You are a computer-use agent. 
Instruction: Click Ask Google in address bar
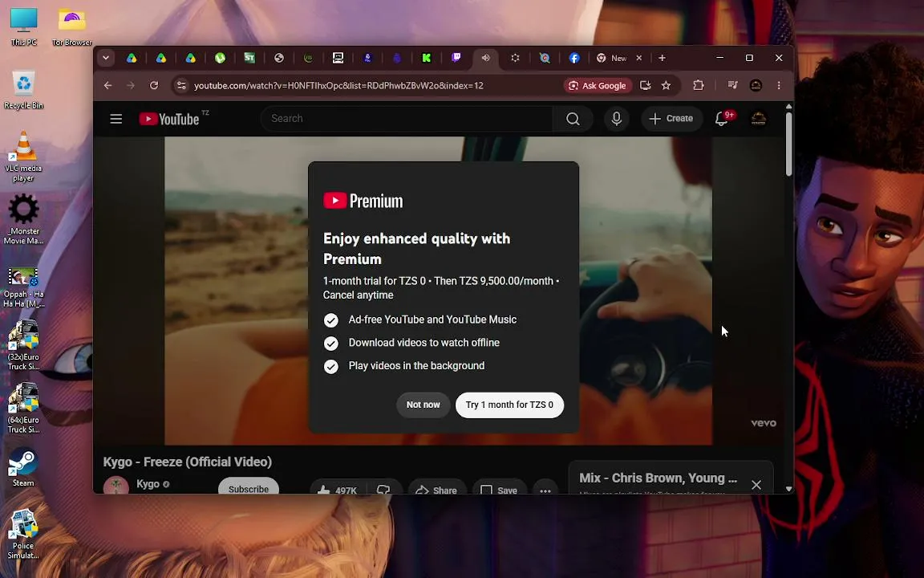click(598, 86)
